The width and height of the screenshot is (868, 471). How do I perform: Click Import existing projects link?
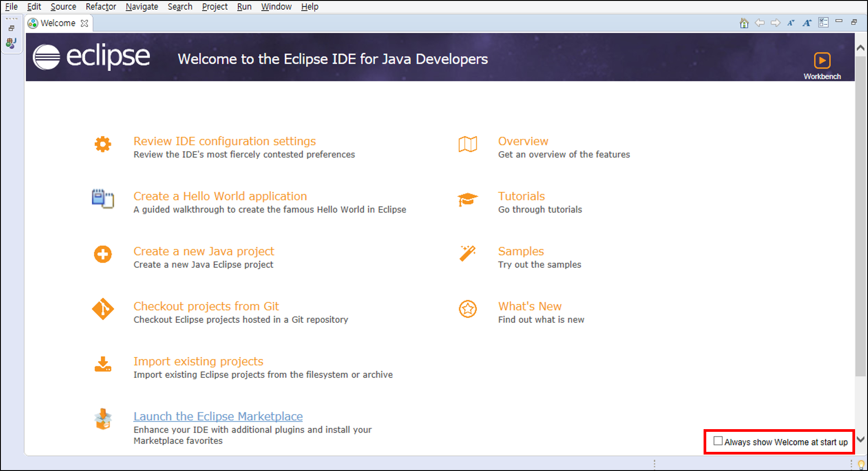[x=198, y=361]
